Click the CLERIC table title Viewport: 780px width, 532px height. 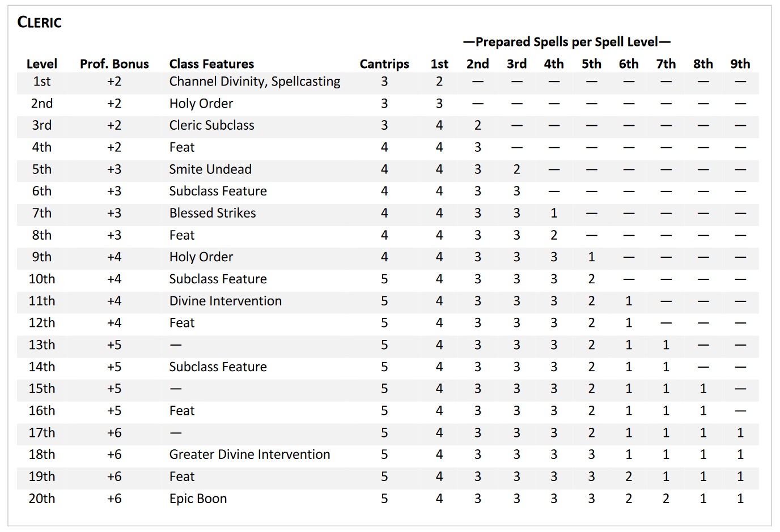point(39,23)
